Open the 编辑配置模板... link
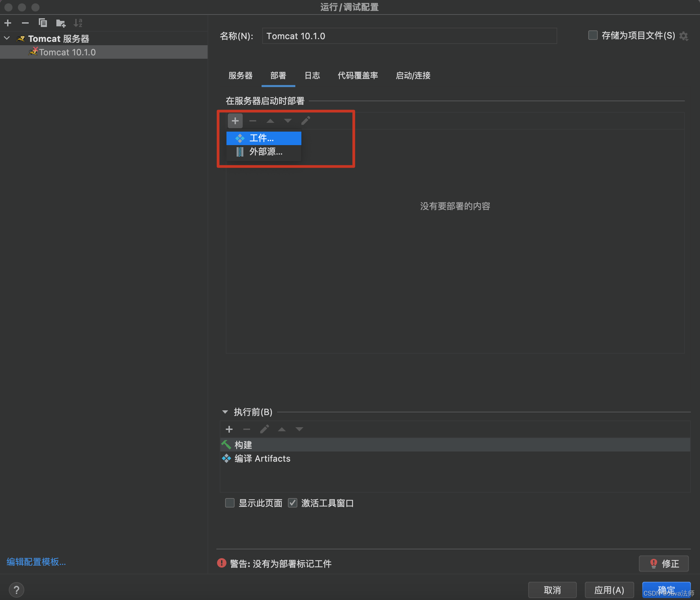Viewport: 700px width, 600px height. (36, 562)
